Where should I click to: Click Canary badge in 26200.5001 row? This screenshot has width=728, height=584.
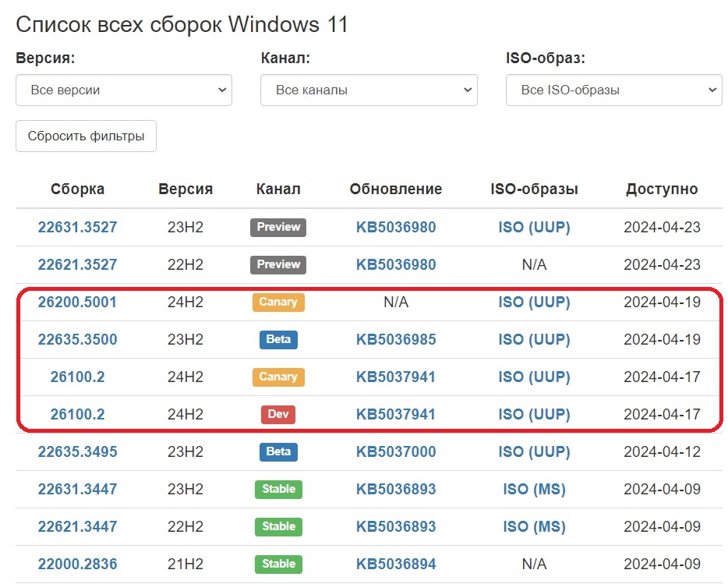(278, 302)
